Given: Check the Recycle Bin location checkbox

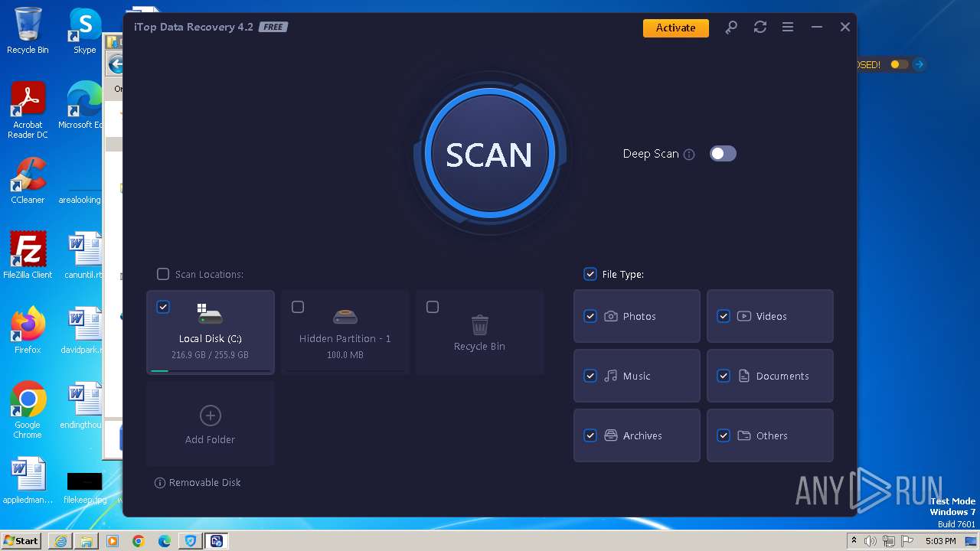Looking at the screenshot, I should pos(433,307).
